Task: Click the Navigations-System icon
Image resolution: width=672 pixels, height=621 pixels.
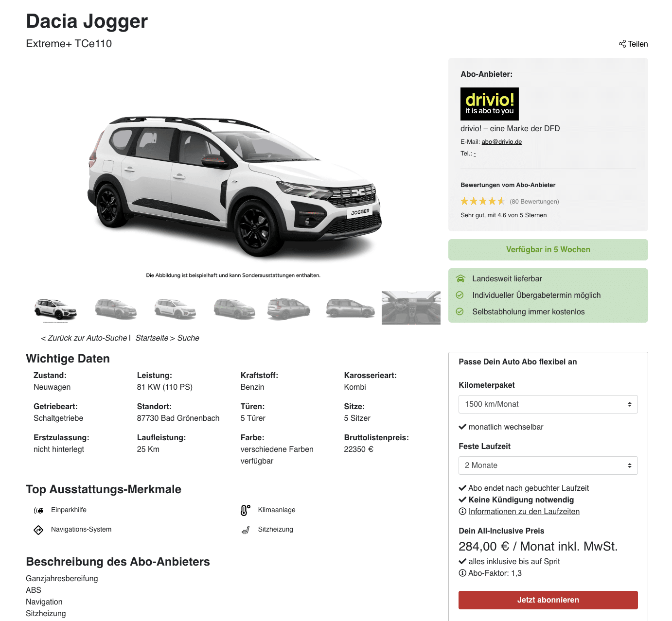Action: 38,530
